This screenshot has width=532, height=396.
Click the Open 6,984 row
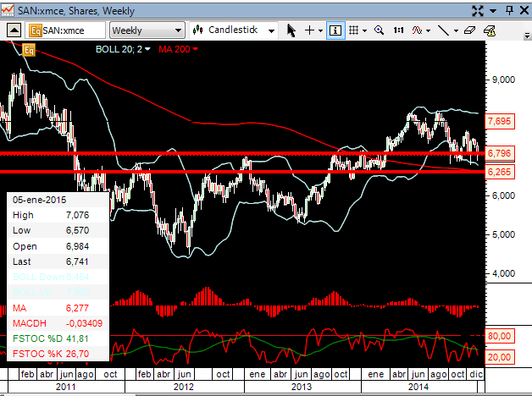pyautogui.click(x=58, y=246)
